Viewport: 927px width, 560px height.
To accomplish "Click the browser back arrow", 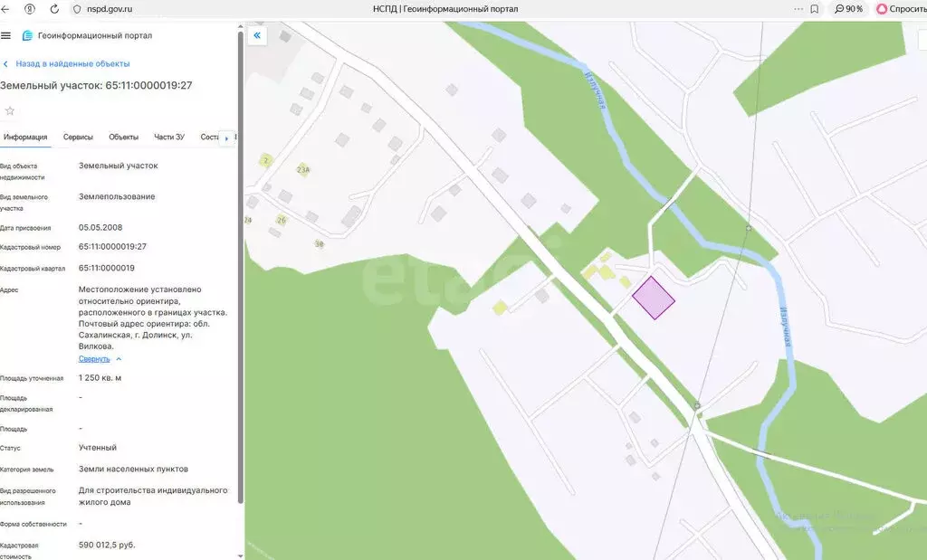I will point(7,9).
